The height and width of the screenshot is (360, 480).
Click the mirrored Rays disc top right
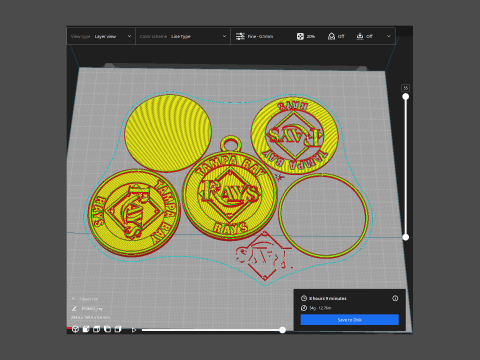point(294,135)
